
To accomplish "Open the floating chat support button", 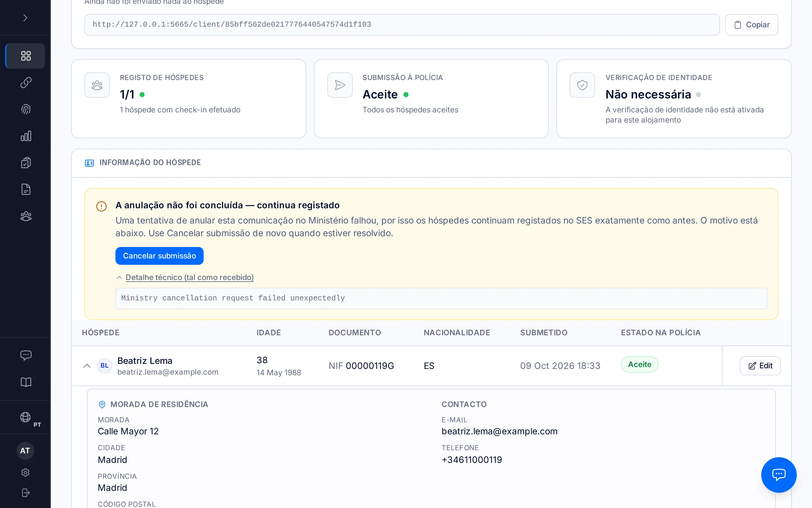I will [x=778, y=474].
